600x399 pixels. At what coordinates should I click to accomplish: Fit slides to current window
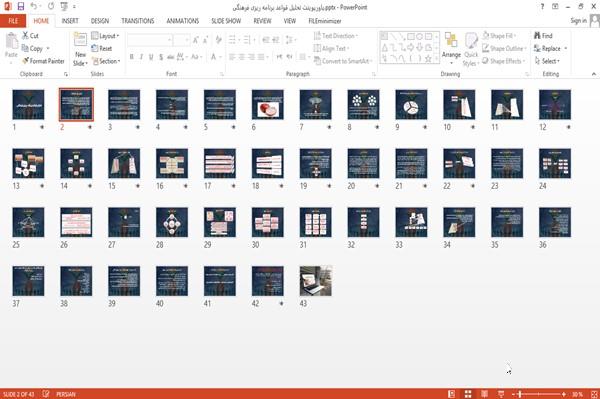[594, 394]
